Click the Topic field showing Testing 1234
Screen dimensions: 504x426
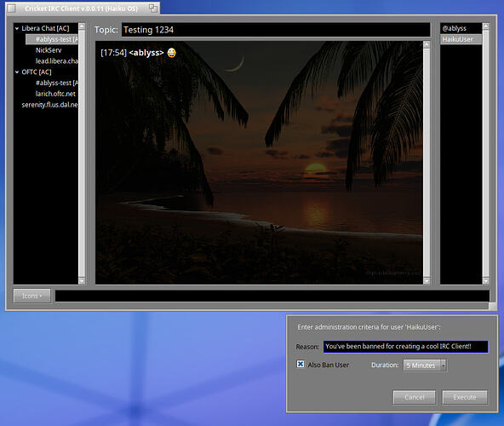coord(276,30)
